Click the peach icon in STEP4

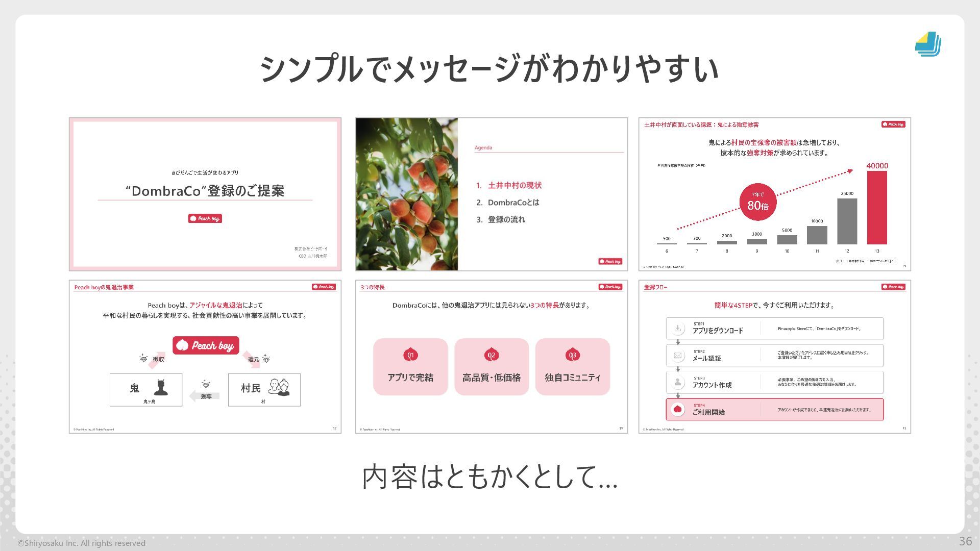[x=678, y=409]
